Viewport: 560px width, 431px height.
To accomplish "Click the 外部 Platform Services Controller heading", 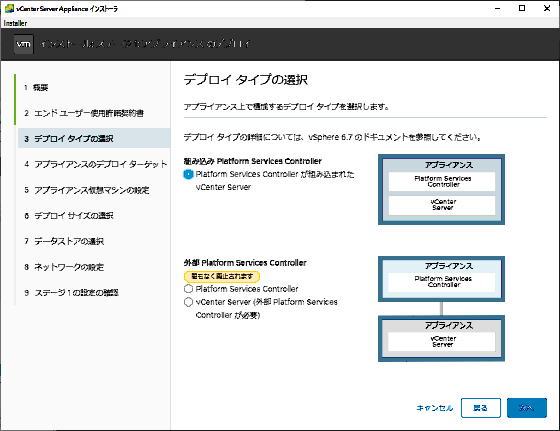I will 245,263.
